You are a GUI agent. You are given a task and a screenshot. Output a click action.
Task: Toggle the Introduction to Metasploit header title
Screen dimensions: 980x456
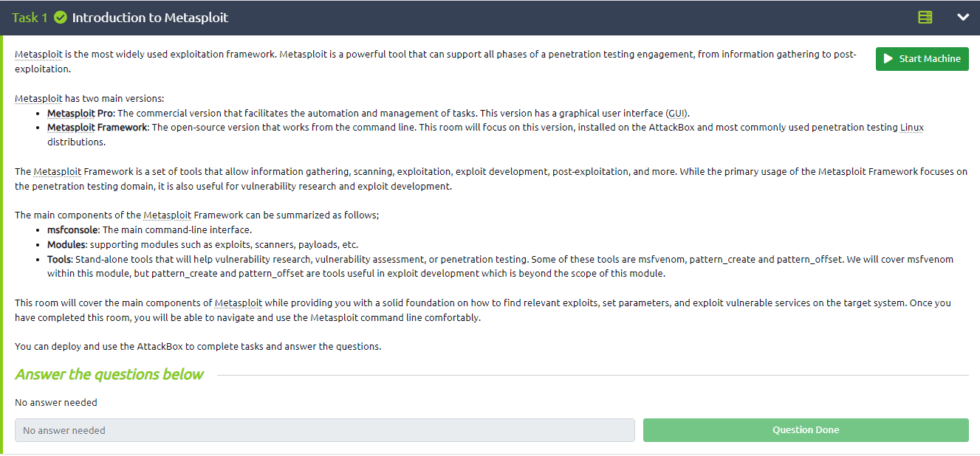(150, 18)
